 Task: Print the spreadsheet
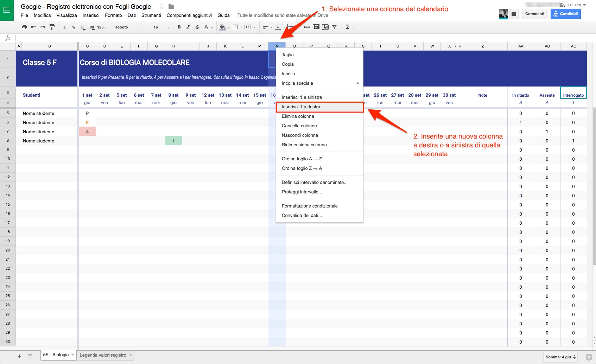(24, 27)
